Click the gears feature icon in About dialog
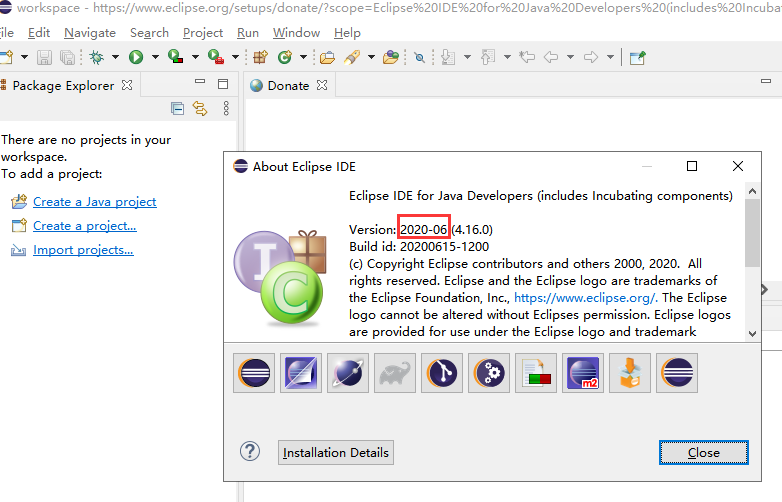Screen dimensions: 782x502 coord(489,373)
